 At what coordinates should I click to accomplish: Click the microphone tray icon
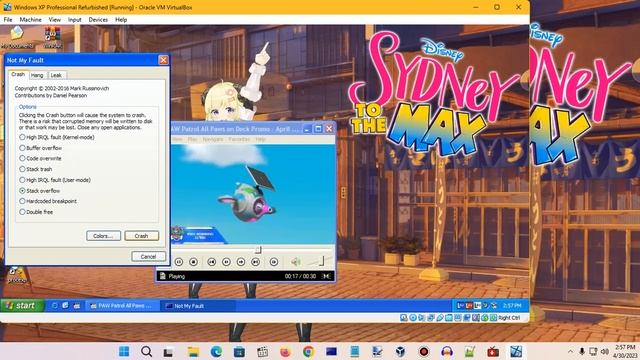pos(582,351)
